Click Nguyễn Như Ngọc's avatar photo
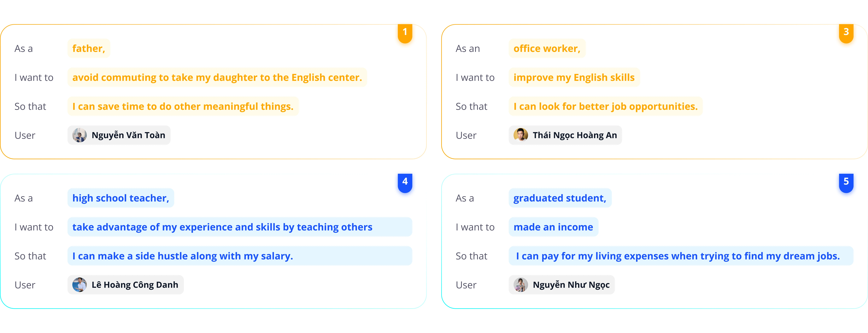This screenshot has height=333, width=868. [x=521, y=285]
